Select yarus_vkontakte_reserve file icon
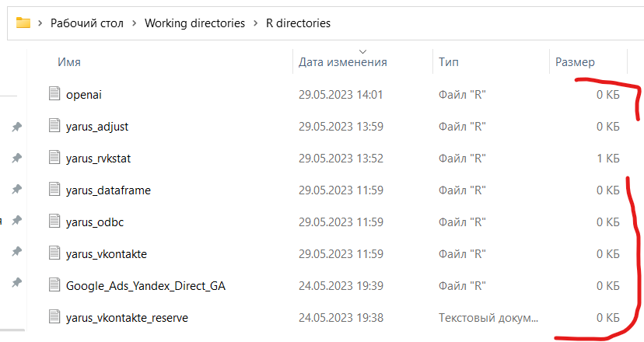Screen dimensions: 644x342 point(54,316)
